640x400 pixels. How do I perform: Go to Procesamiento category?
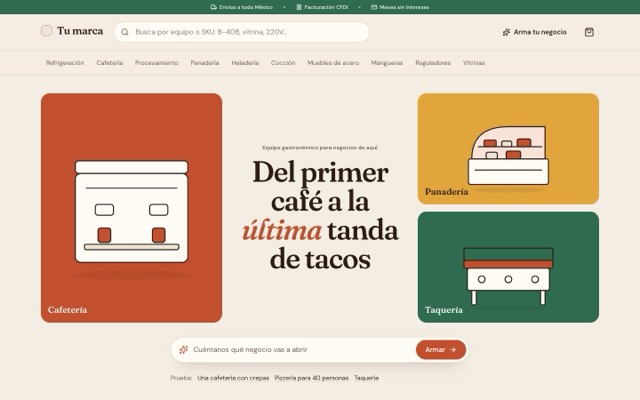coord(157,62)
